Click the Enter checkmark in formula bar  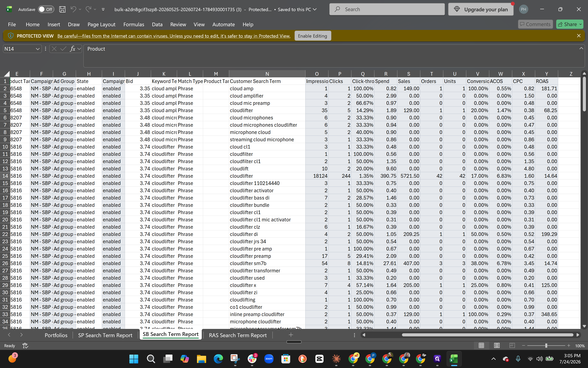coord(63,49)
